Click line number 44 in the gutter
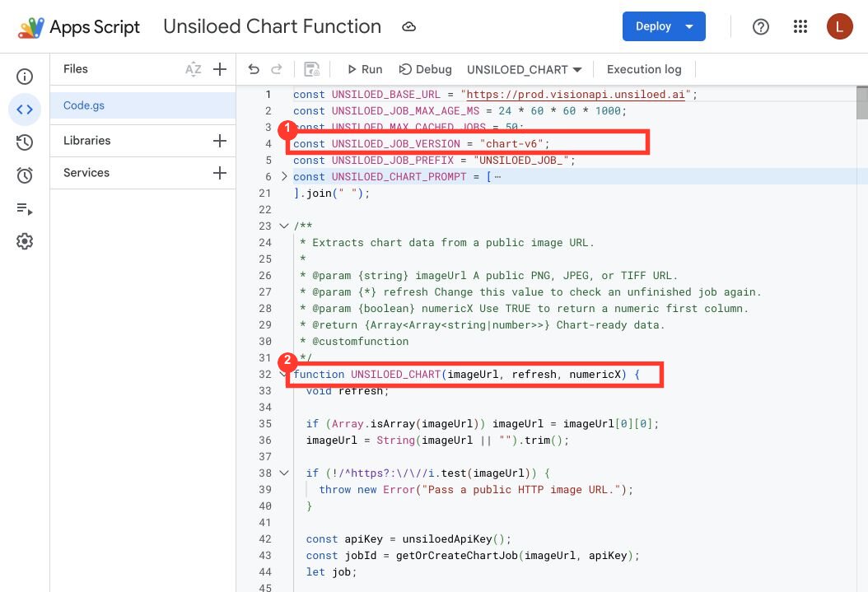 [x=265, y=572]
